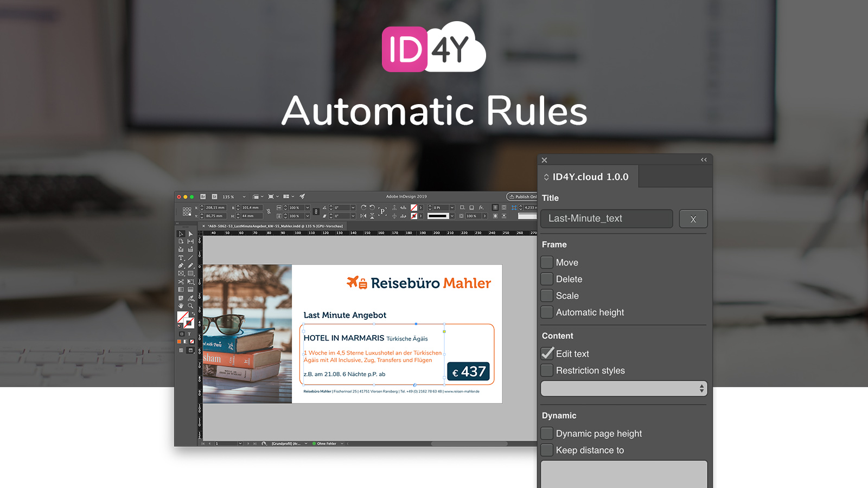This screenshot has width=868, height=488.
Task: Click the Direct Selection arrow tool
Action: coord(190,234)
